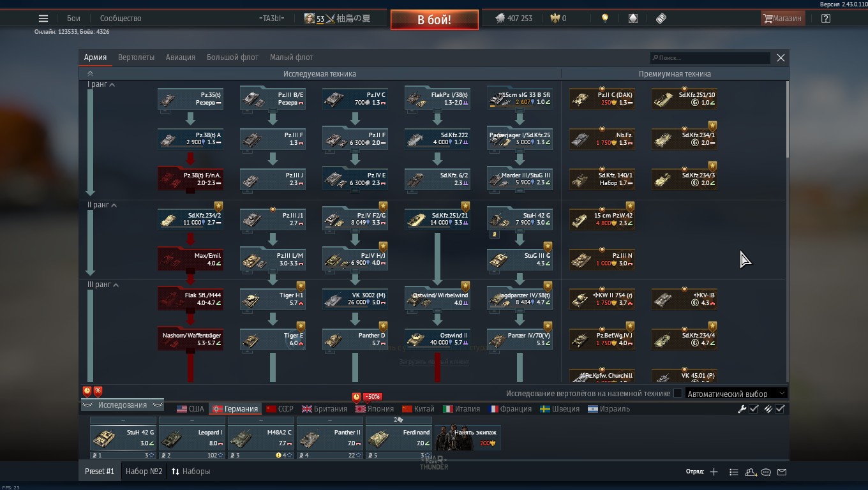Collapse the III ранг section

(x=103, y=285)
